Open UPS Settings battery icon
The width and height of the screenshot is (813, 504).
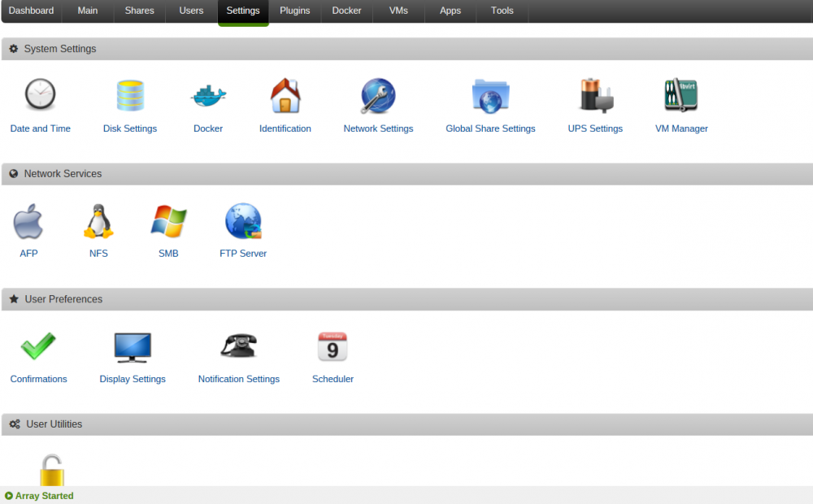pos(596,95)
